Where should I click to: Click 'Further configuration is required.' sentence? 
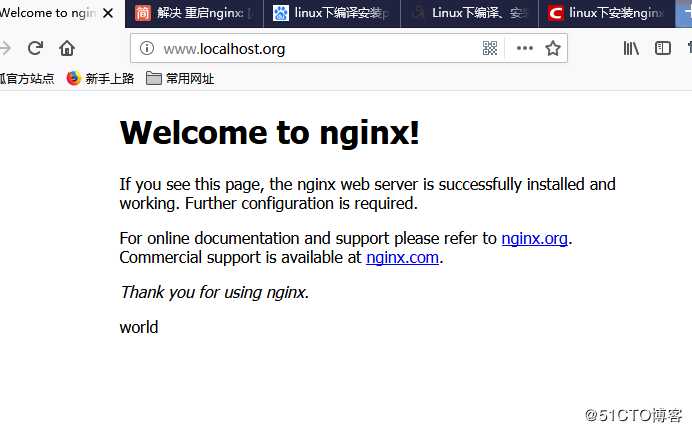click(x=301, y=203)
